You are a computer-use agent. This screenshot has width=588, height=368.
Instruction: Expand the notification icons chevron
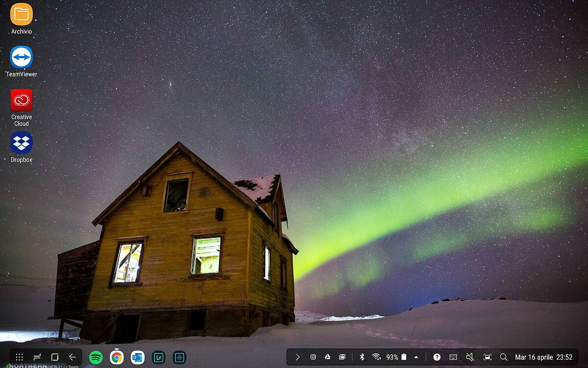point(297,357)
